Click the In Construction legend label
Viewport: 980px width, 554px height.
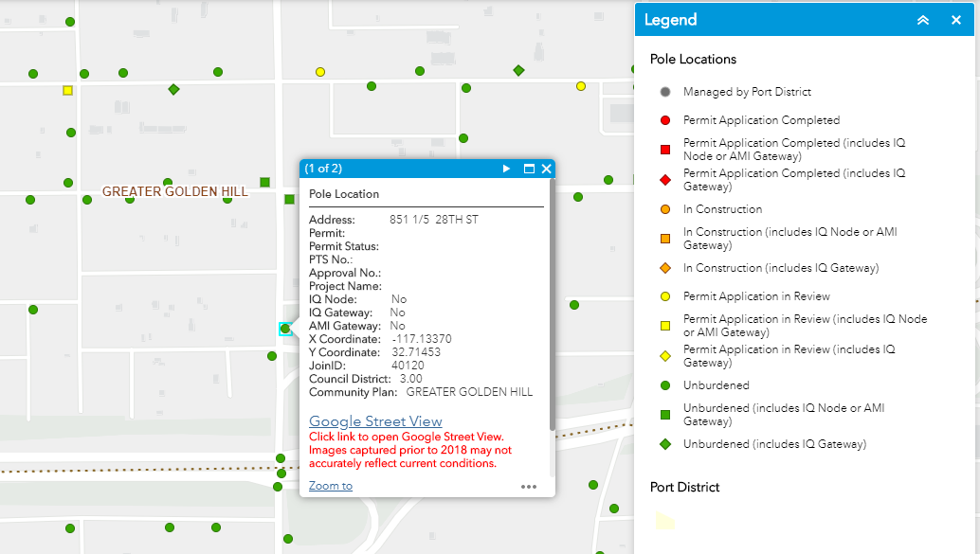(x=722, y=209)
